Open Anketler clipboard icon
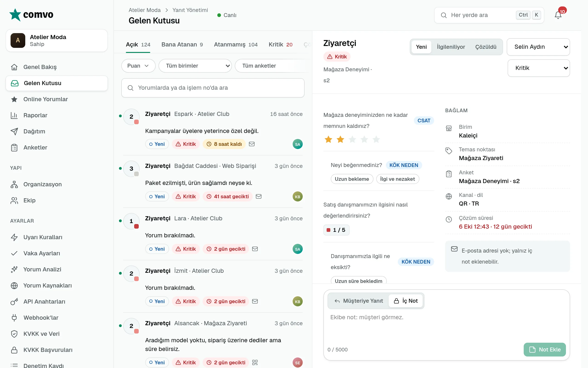588x368 pixels. pyautogui.click(x=14, y=147)
